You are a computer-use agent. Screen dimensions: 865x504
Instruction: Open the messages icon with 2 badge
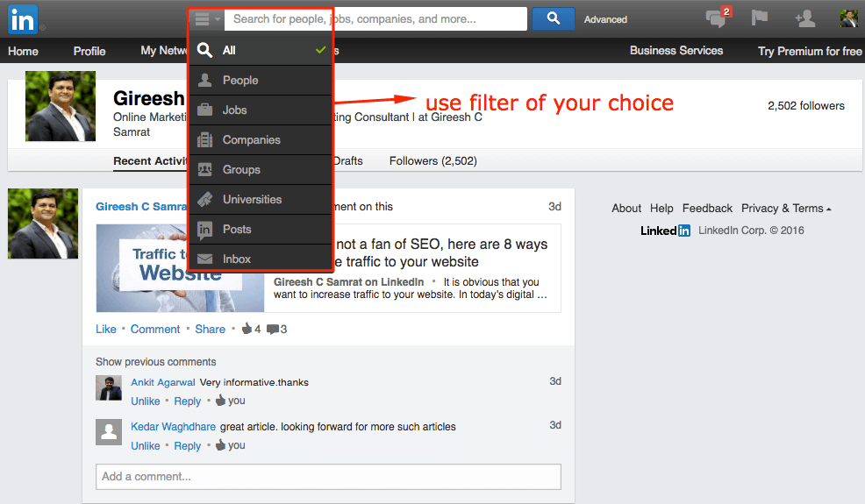(718, 18)
